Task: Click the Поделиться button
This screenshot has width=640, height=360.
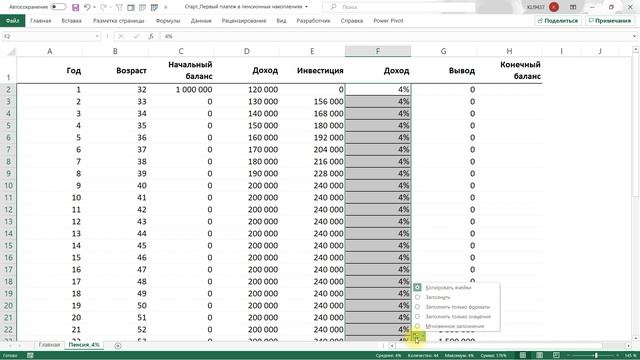Action: coord(558,21)
